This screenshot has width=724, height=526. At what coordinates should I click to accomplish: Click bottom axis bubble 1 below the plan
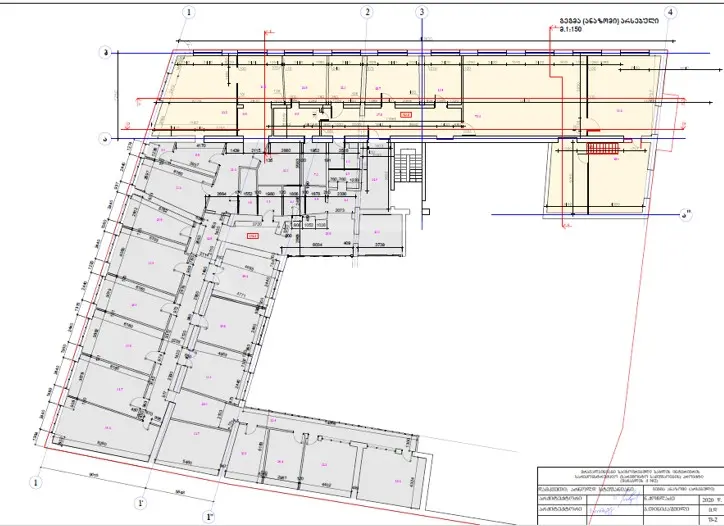point(36,483)
